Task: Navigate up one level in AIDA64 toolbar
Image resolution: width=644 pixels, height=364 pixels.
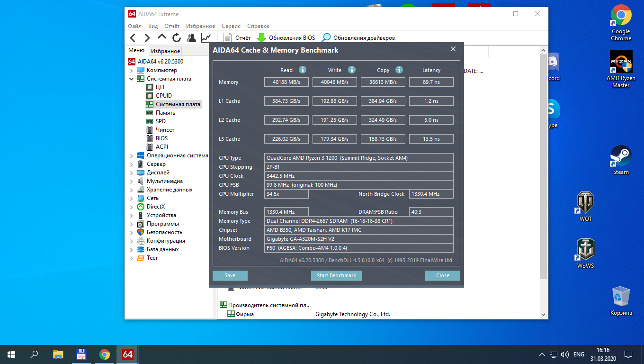Action: pyautogui.click(x=162, y=37)
